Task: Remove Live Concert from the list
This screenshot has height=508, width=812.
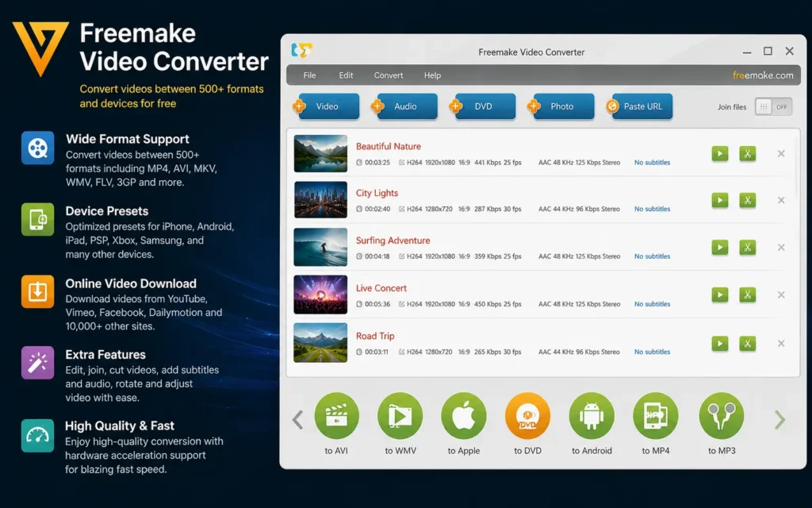Action: coord(781,295)
